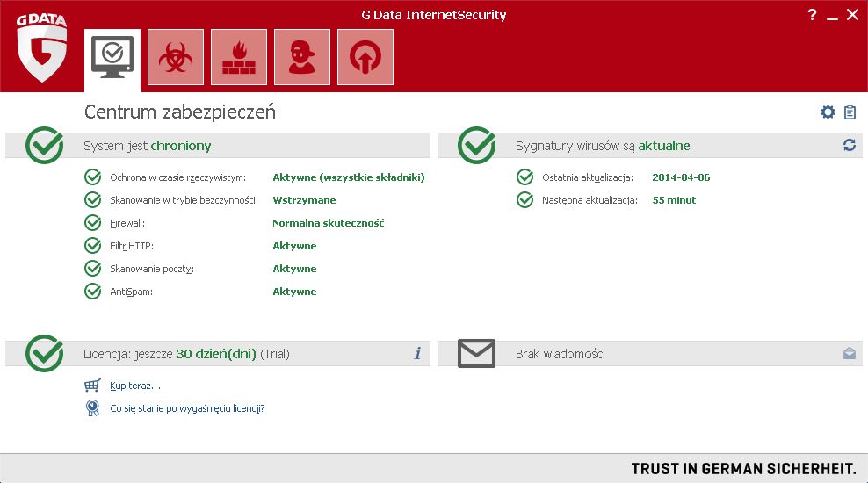Screen dimensions: 868x483
Task: Open Skanowanie poczty options
Action: click(152, 269)
